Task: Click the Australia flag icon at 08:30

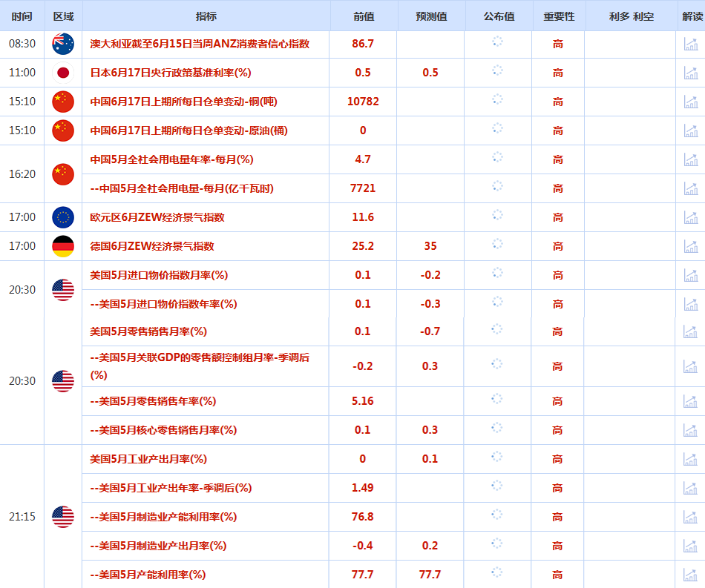Action: (x=63, y=44)
